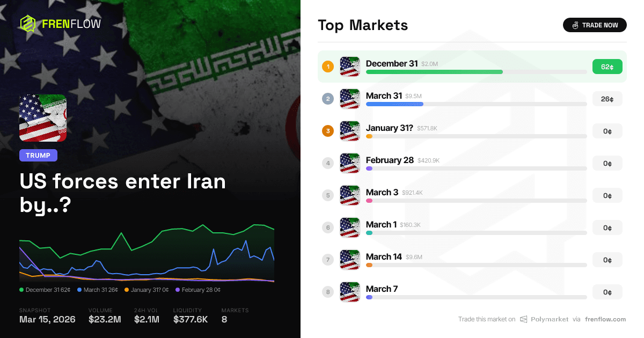Toggle the December 31 legend dot
Screen dimensions: 644x338
(21, 290)
